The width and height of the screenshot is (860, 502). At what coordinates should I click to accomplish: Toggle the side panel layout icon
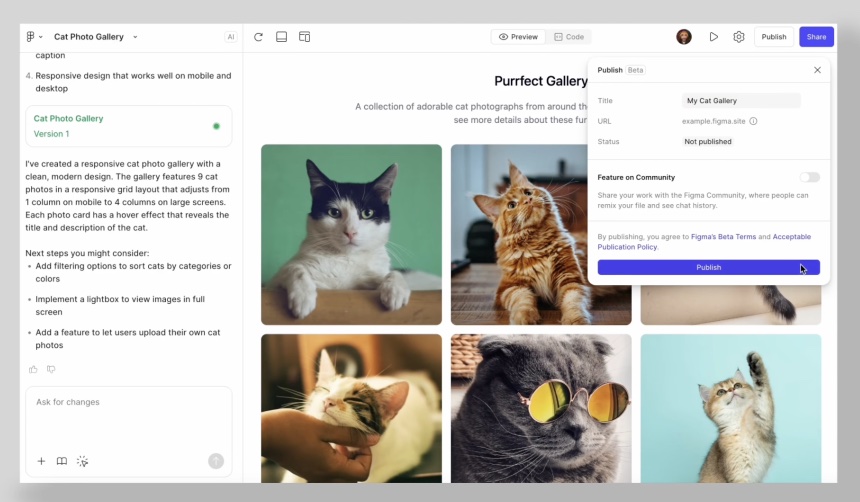(x=304, y=37)
